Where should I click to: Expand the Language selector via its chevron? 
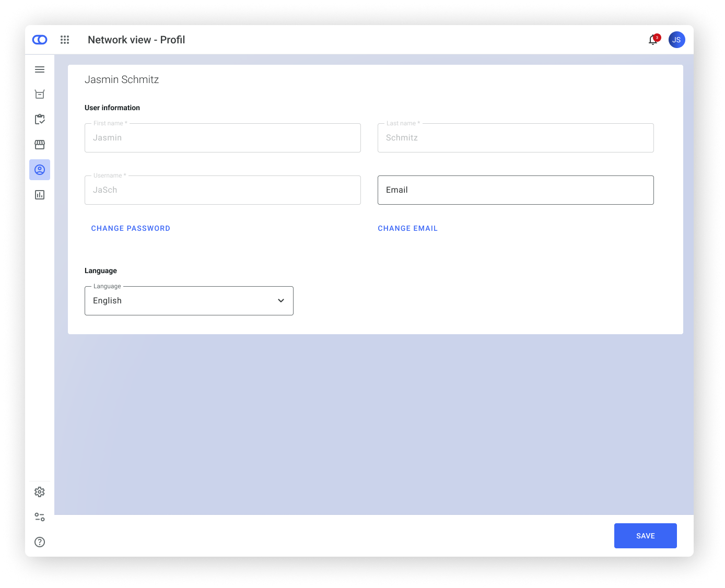(x=280, y=300)
